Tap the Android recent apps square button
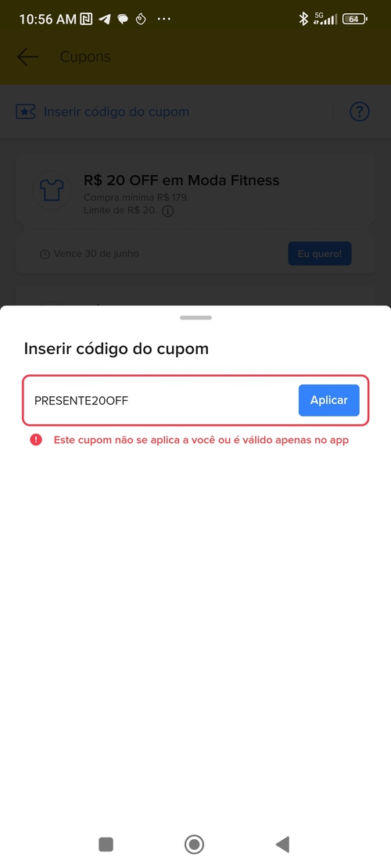 point(106,845)
